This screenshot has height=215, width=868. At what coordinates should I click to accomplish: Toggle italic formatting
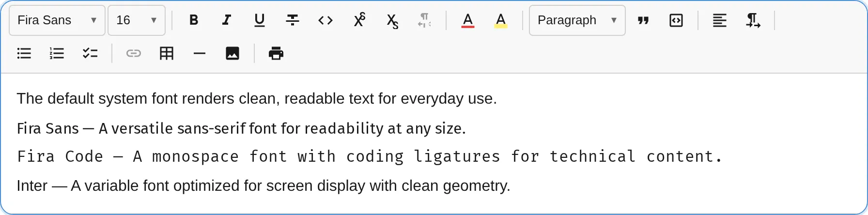click(x=227, y=20)
